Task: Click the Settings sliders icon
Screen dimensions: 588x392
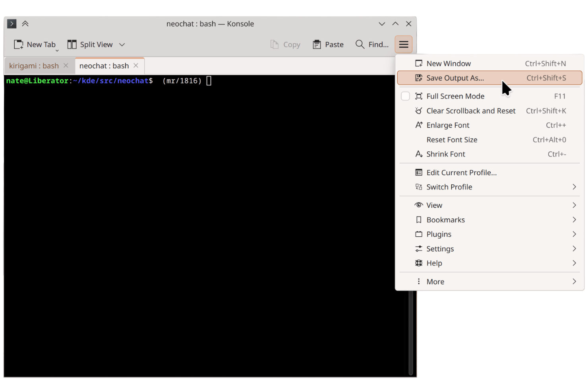Action: 419,249
